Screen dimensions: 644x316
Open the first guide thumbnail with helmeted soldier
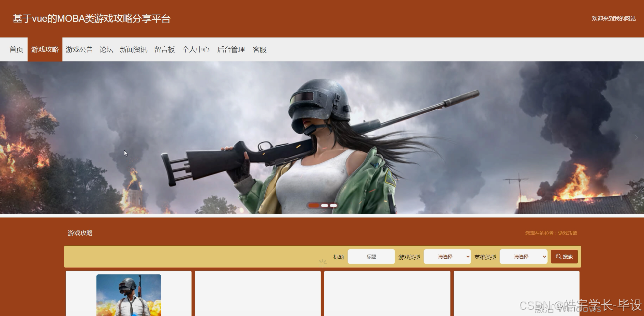(129, 295)
